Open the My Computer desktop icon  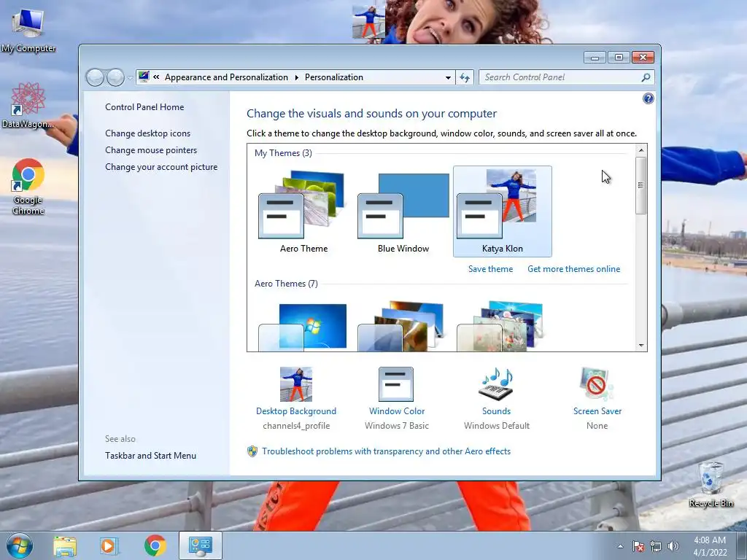(28, 31)
